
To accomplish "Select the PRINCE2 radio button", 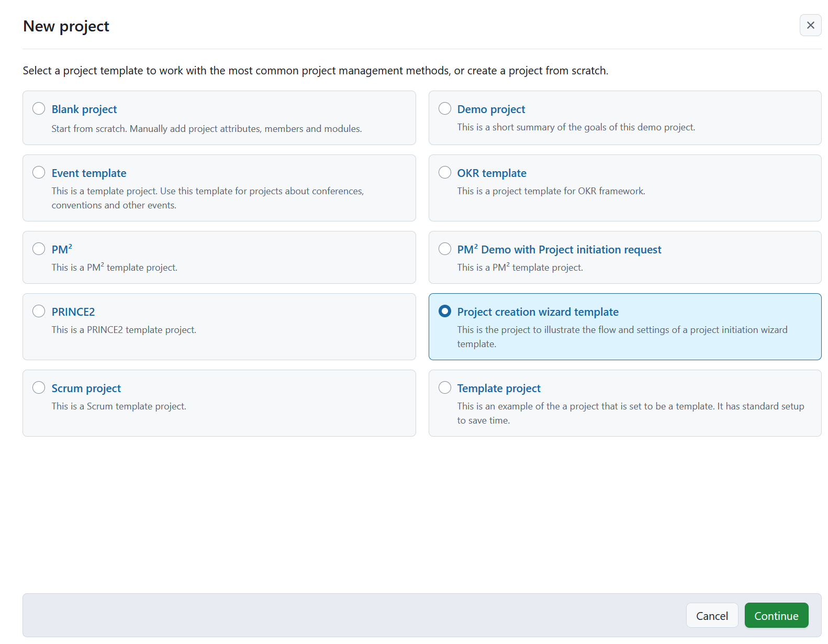I will pyautogui.click(x=39, y=311).
